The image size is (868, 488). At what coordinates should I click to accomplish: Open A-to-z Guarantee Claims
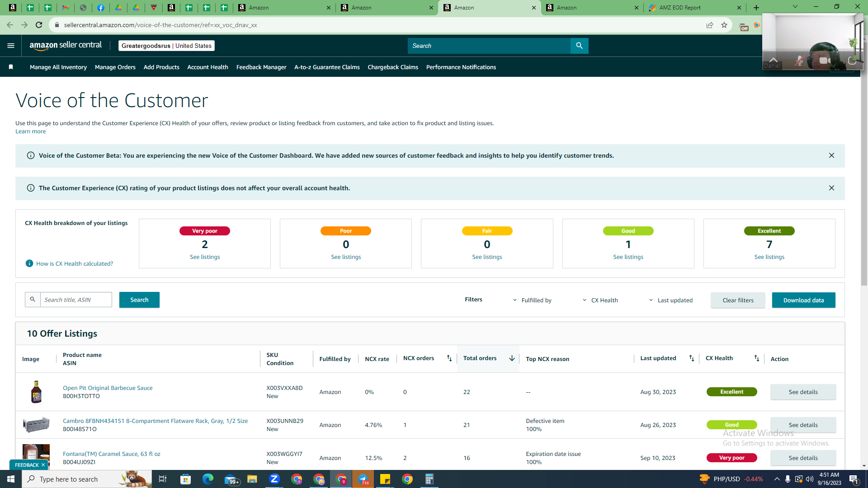pos(327,67)
